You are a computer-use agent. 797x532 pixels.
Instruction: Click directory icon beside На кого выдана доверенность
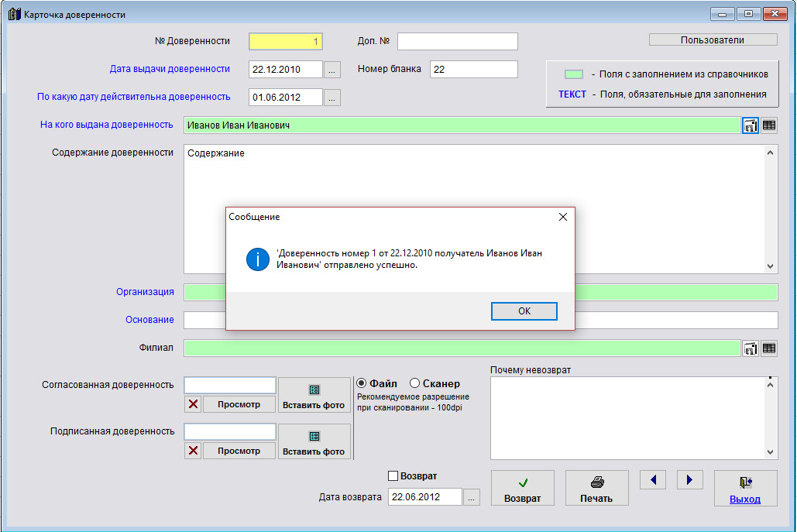click(751, 125)
